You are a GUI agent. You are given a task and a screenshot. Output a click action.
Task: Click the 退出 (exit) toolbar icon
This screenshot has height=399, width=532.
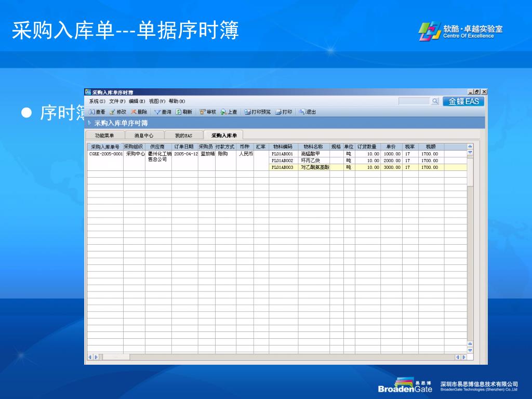point(302,112)
